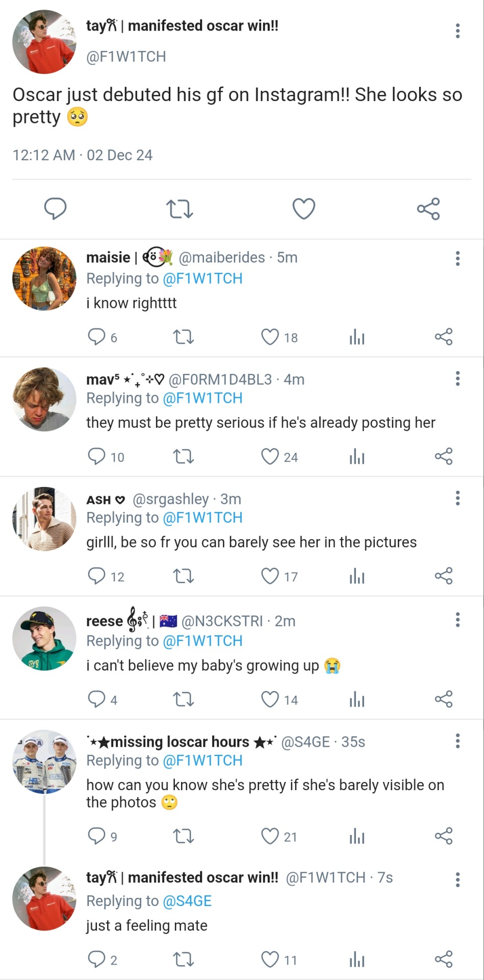View analytics on the "just a feeling mate" reply
This screenshot has width=484, height=980.
point(357,960)
